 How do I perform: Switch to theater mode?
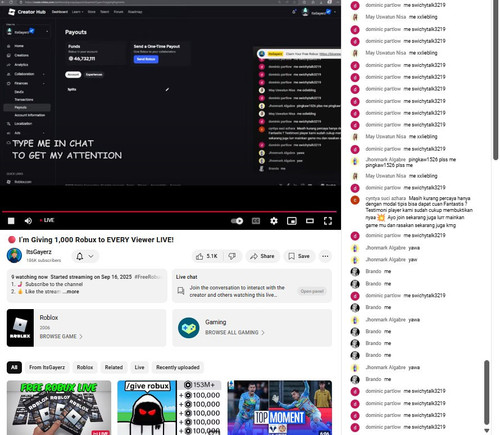pyautogui.click(x=310, y=221)
